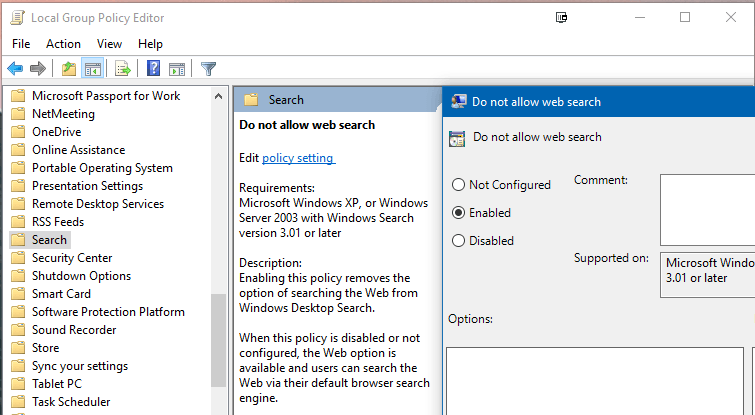
Task: Select Microsoft Passport for Work in tree
Action: coord(106,96)
